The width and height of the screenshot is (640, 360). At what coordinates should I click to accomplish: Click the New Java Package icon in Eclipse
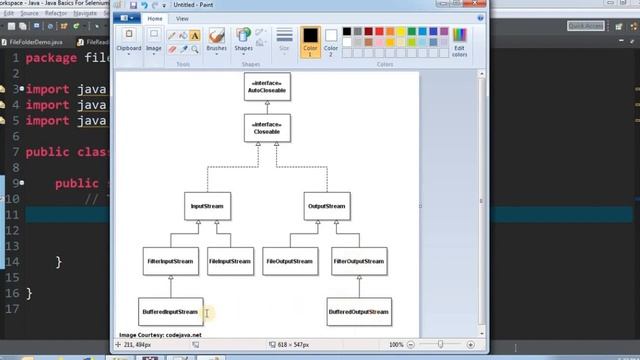point(64,26)
